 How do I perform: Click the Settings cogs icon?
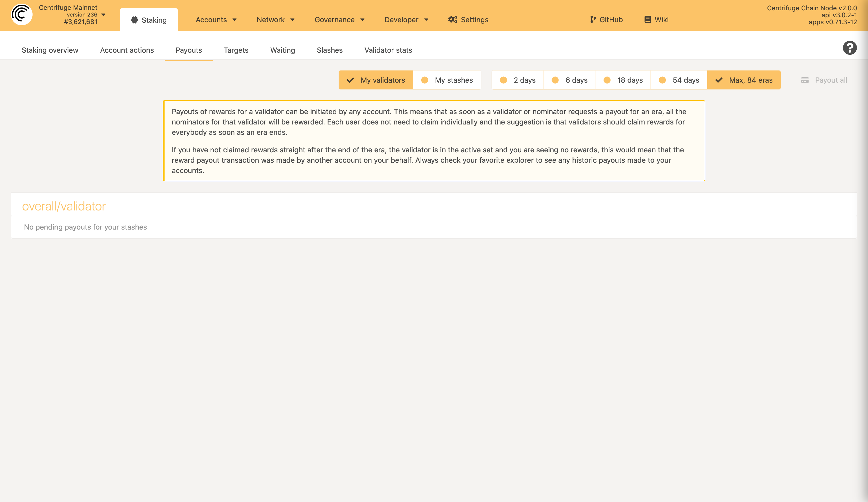click(452, 20)
